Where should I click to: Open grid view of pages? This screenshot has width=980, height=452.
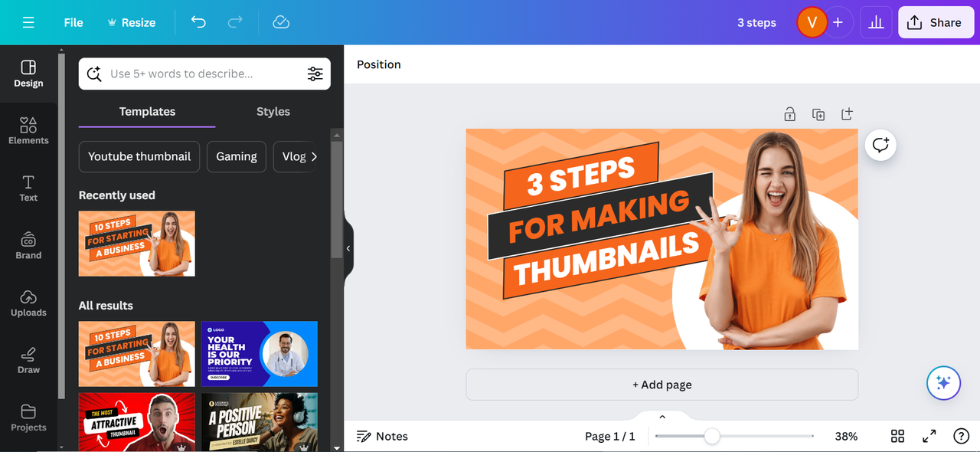point(898,436)
